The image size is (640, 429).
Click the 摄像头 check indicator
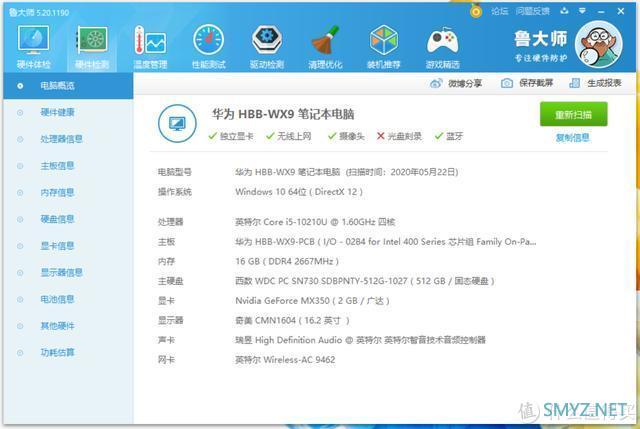[346, 136]
